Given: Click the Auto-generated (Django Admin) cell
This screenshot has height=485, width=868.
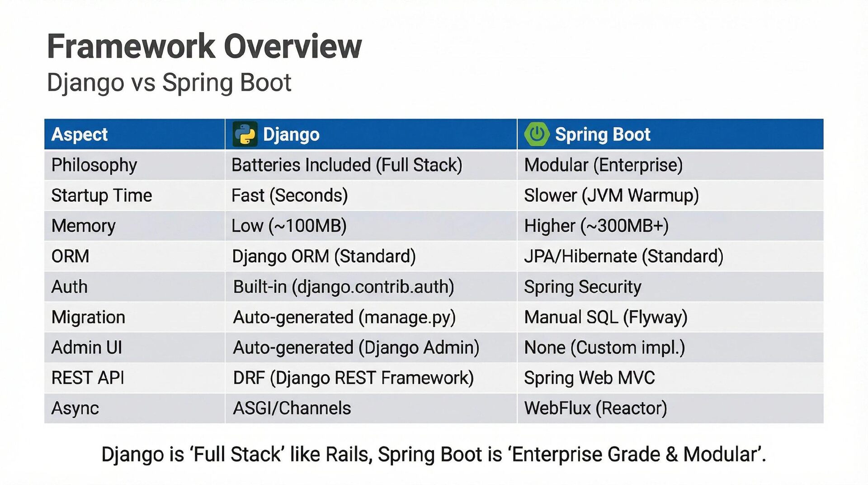Looking at the screenshot, I should (356, 347).
